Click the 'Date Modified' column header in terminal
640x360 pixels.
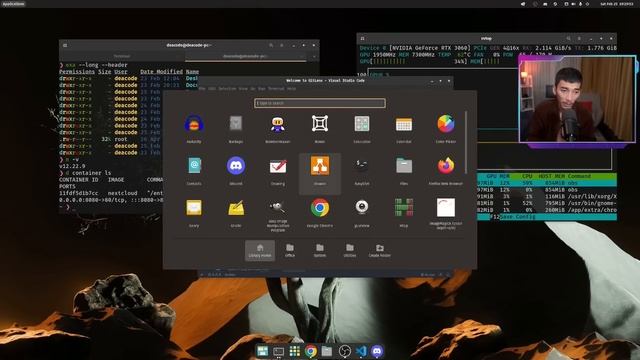click(161, 72)
